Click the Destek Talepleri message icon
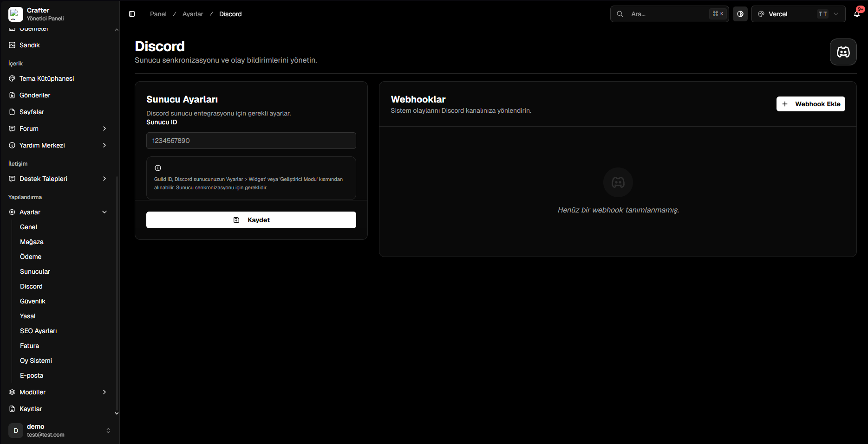868x444 pixels. click(x=12, y=179)
